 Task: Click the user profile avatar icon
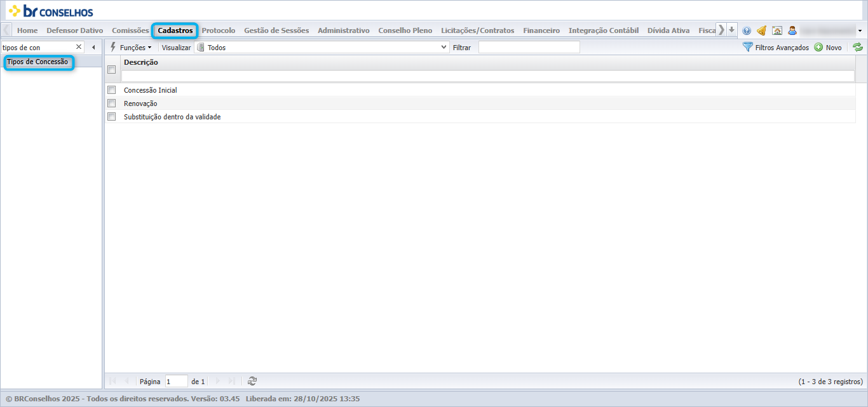coord(792,30)
